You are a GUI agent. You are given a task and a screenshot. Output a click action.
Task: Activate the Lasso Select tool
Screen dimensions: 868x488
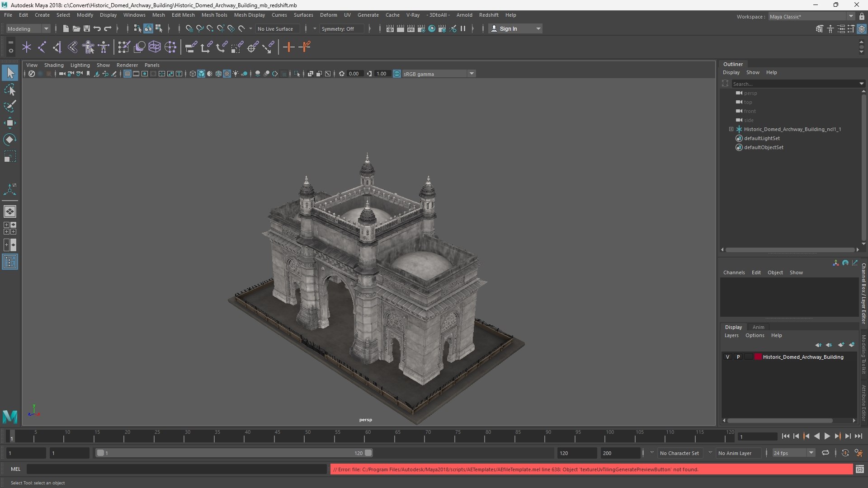(10, 89)
